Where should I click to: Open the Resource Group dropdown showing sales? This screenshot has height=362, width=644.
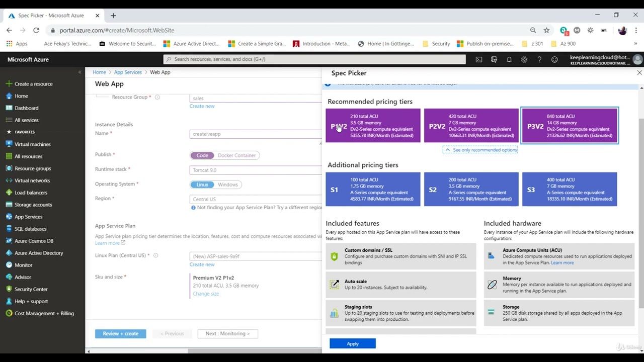(x=256, y=98)
